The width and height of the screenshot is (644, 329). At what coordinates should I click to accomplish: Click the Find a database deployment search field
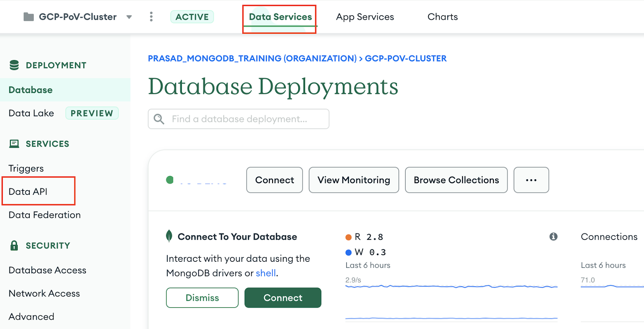pyautogui.click(x=239, y=119)
